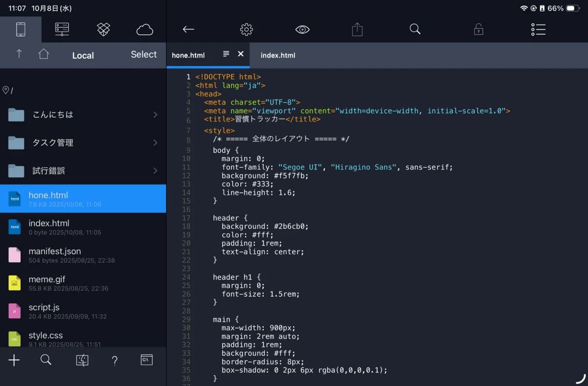Open help question mark icon
The width and height of the screenshot is (588, 386).
pyautogui.click(x=115, y=361)
